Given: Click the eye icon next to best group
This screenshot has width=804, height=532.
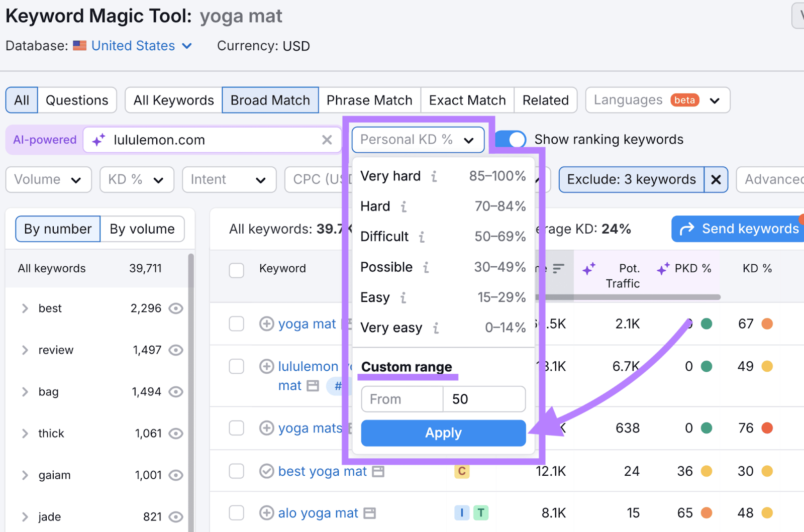Looking at the screenshot, I should [175, 308].
